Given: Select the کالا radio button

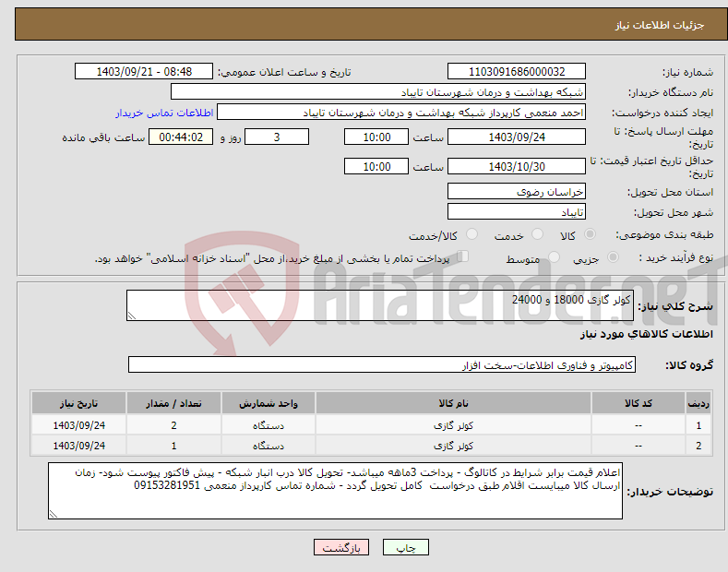Looking at the screenshot, I should [590, 234].
